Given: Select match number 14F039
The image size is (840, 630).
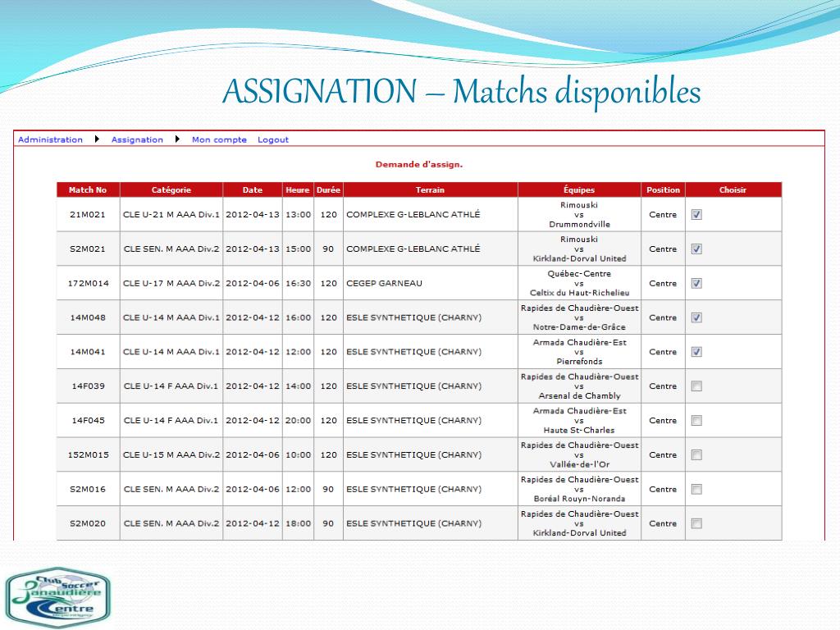Looking at the screenshot, I should [88, 386].
